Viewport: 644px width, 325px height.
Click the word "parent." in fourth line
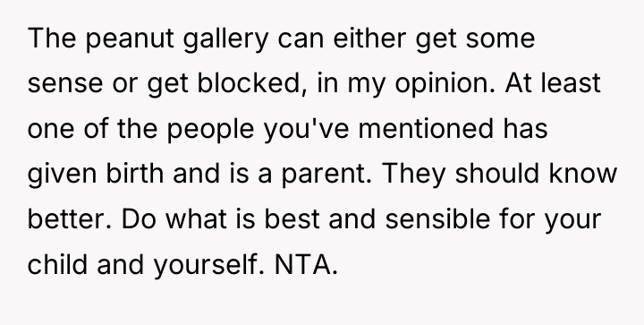[x=327, y=175]
